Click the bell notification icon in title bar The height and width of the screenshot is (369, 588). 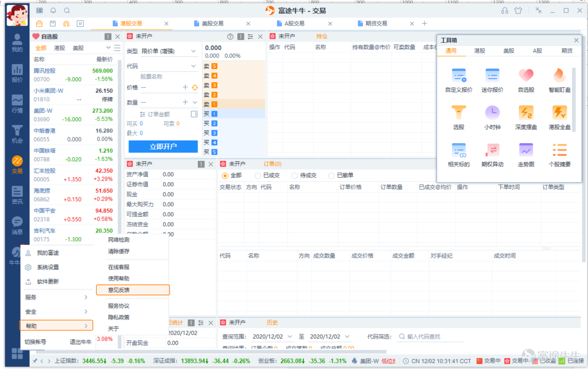coord(53,11)
